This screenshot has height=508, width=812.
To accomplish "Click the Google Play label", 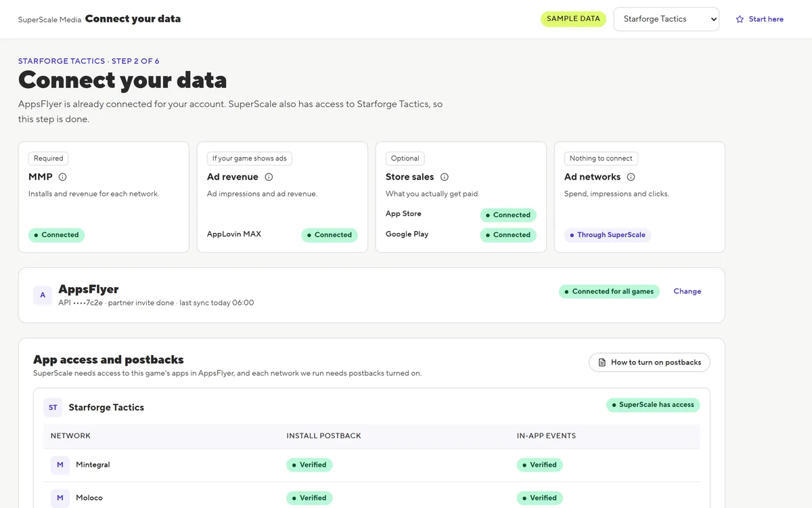I will [x=407, y=234].
